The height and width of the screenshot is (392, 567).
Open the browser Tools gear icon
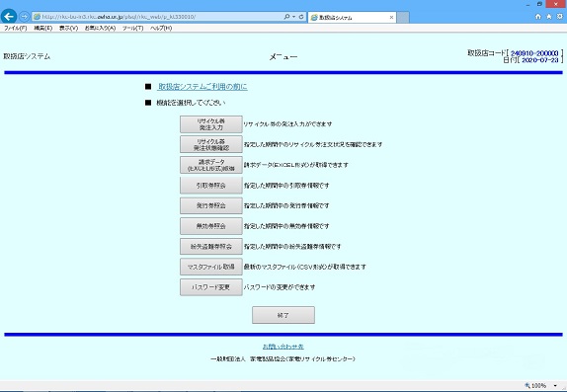pos(560,17)
